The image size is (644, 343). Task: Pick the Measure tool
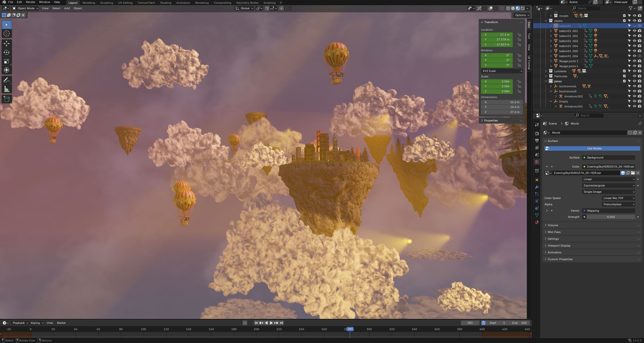coord(7,89)
